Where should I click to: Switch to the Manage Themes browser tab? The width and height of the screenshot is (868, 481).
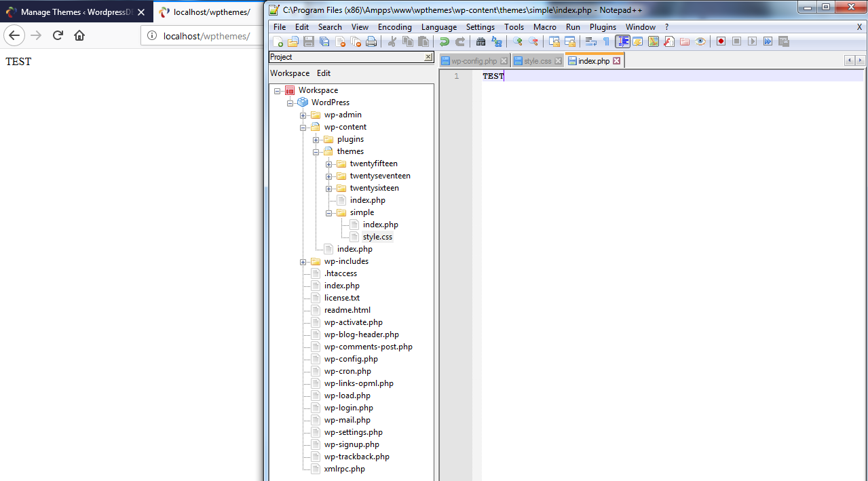(75, 12)
